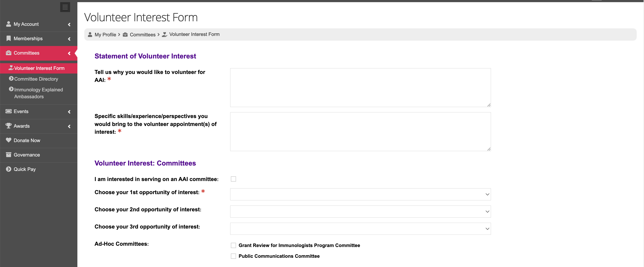Click the Memberships bookmark icon
Screen dimensions: 644x267
9,38
